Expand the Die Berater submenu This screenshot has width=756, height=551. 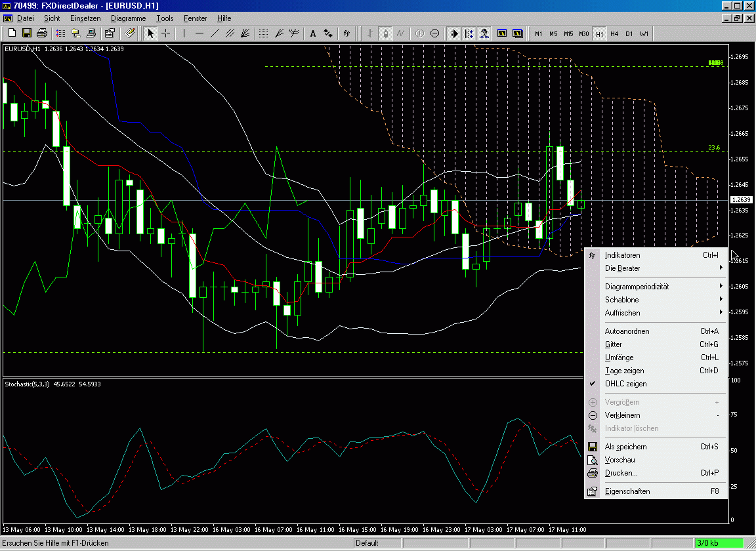click(622, 268)
